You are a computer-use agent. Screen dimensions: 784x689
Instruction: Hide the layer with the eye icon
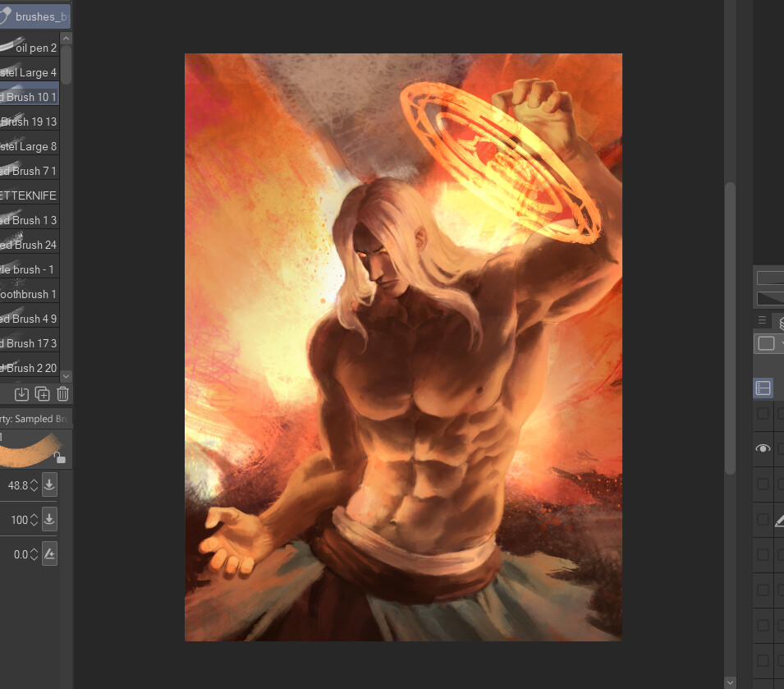[x=763, y=448]
